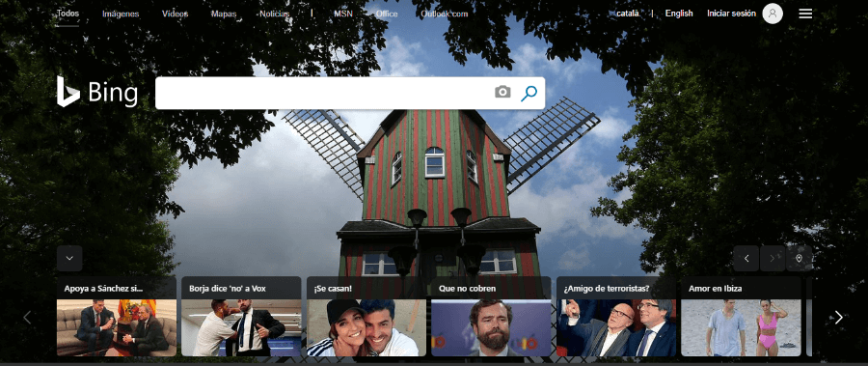Open the 'Borja dice 'no' a Vox' card

click(x=241, y=316)
